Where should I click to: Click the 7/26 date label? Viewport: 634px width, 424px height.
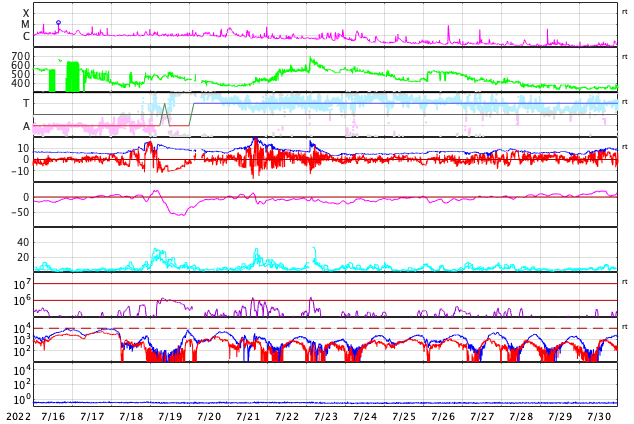click(x=443, y=416)
